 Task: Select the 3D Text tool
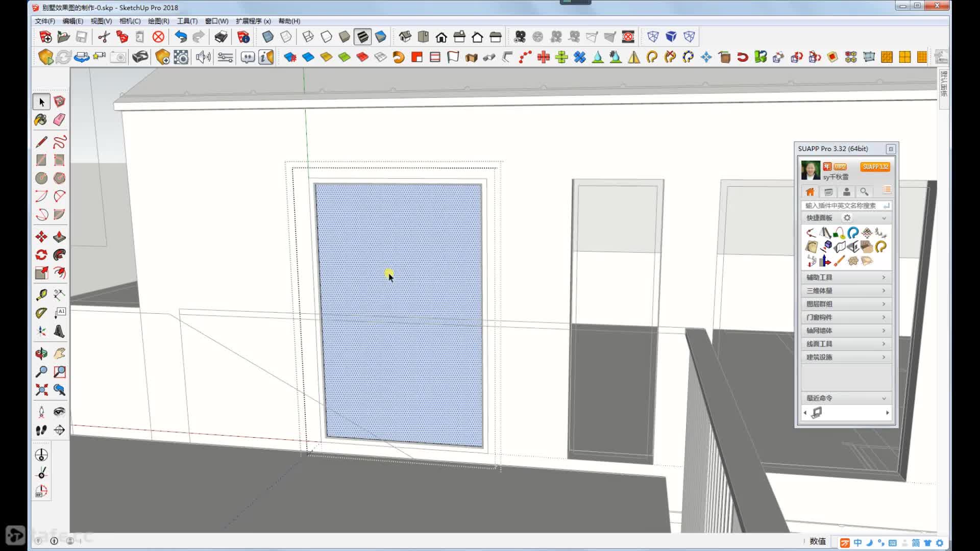point(59,331)
